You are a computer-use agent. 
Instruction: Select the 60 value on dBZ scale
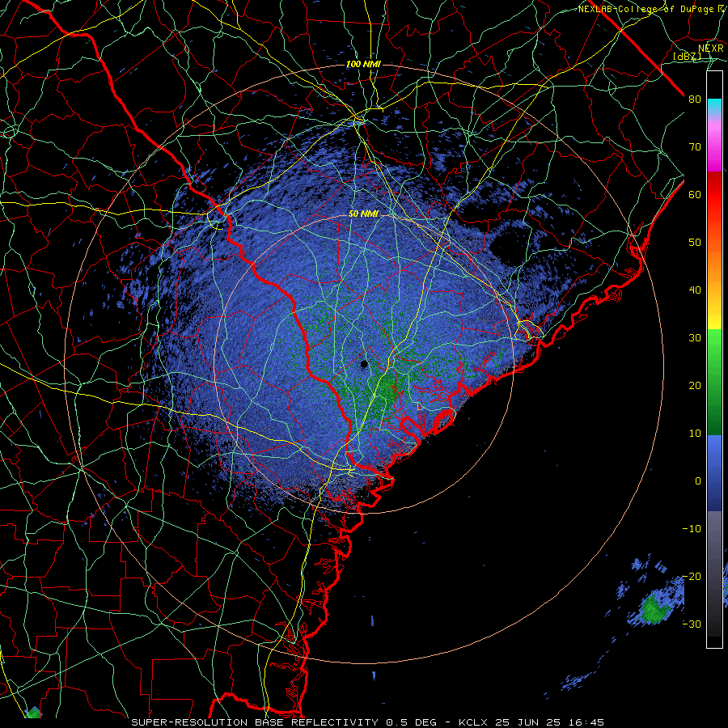pos(695,194)
